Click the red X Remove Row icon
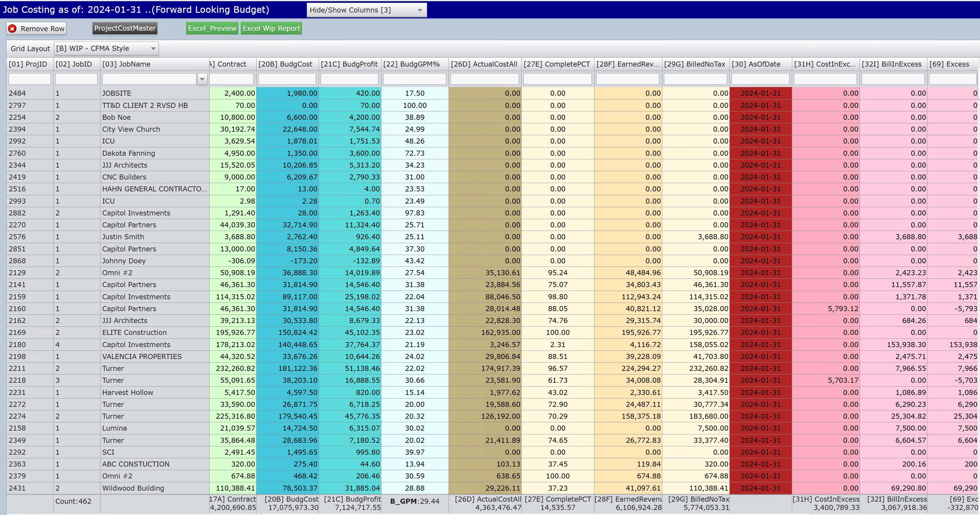Screen dimensions: 980x515 tap(12, 28)
